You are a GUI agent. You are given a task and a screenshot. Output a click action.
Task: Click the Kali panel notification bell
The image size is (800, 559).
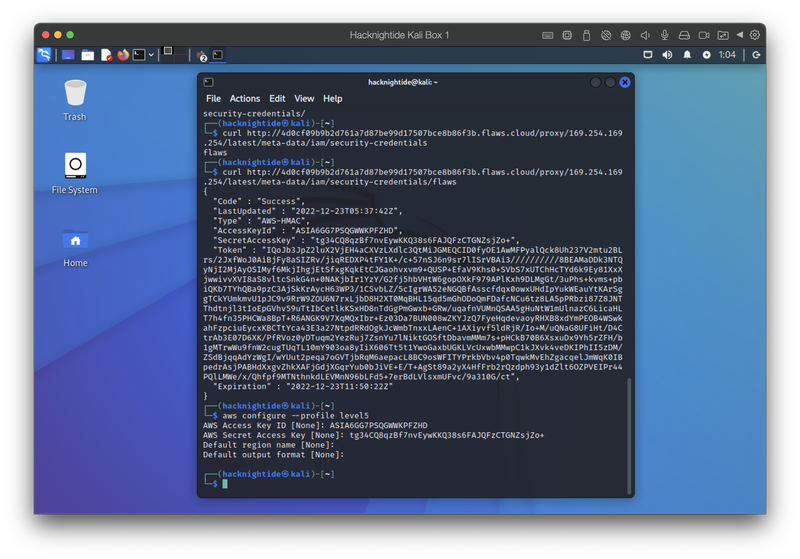click(x=689, y=55)
